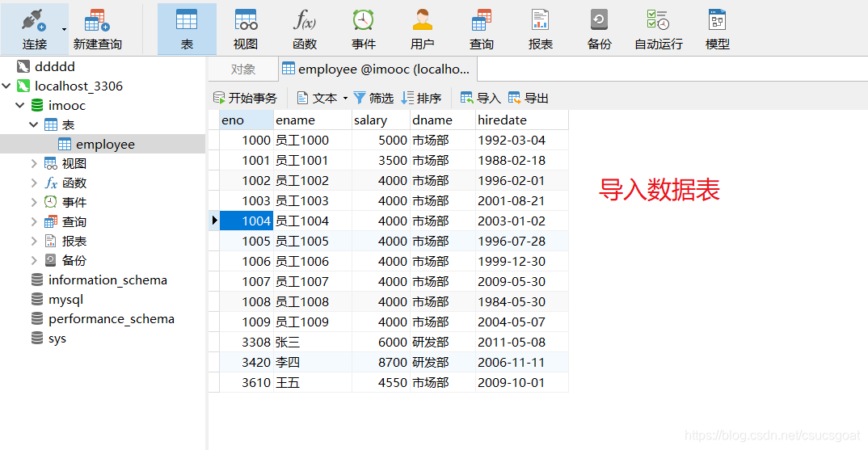Select the dname cell in 3308 row
868x450 pixels.
coord(442,342)
